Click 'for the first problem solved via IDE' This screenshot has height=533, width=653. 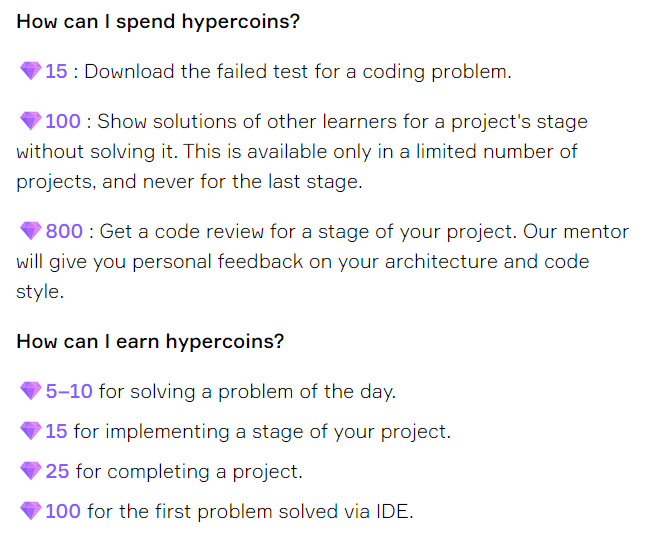point(250,511)
